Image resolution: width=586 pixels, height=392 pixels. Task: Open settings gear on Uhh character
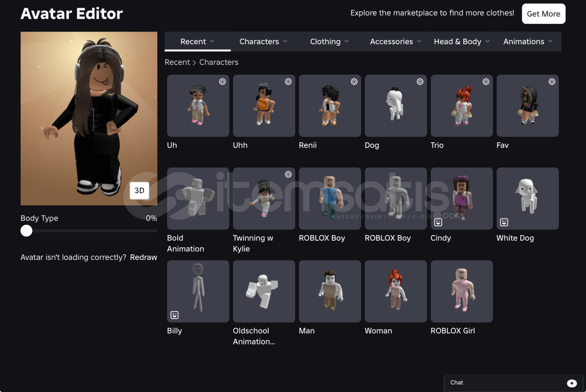click(288, 82)
